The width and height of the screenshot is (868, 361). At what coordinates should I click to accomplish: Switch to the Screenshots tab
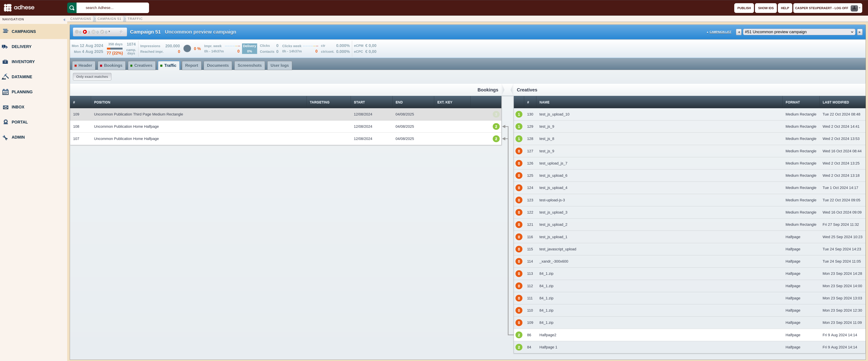pyautogui.click(x=249, y=65)
